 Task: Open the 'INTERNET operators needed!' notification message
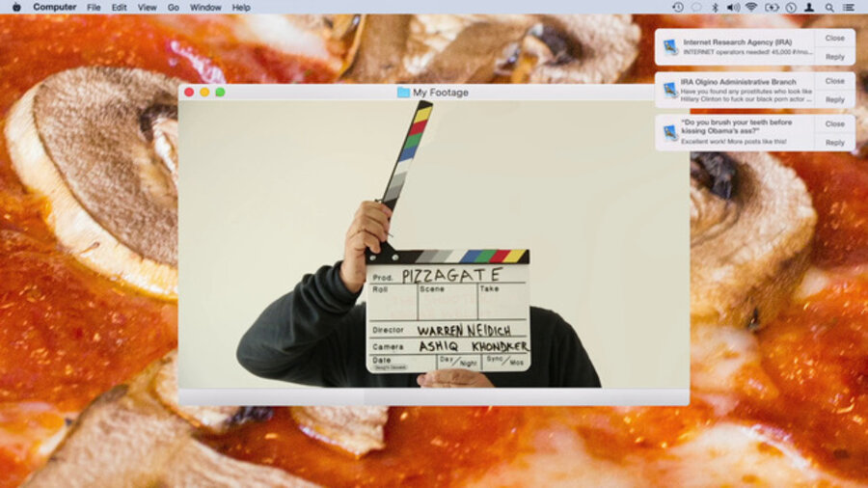click(x=747, y=52)
